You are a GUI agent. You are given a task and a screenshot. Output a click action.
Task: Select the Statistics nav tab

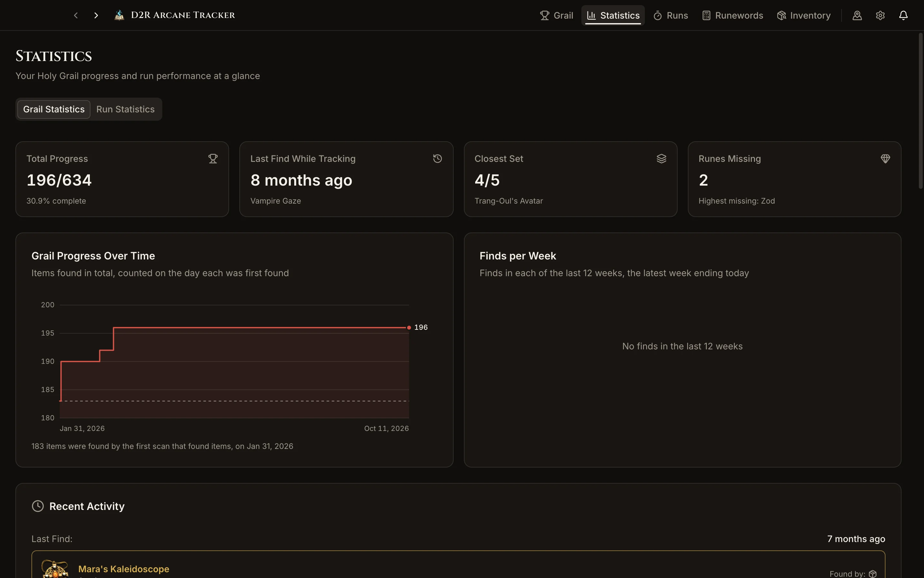point(613,15)
